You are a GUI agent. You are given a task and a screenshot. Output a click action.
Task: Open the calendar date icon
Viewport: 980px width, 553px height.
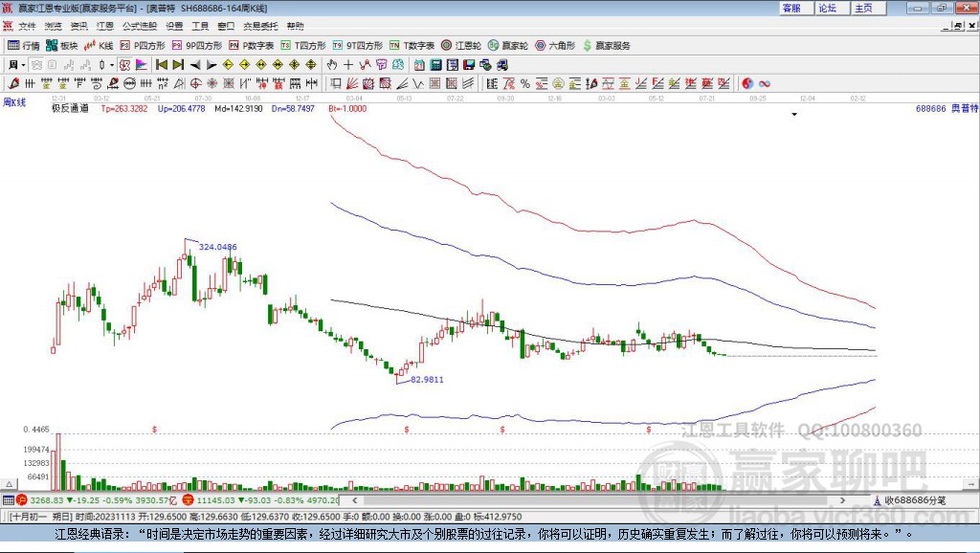419,65
